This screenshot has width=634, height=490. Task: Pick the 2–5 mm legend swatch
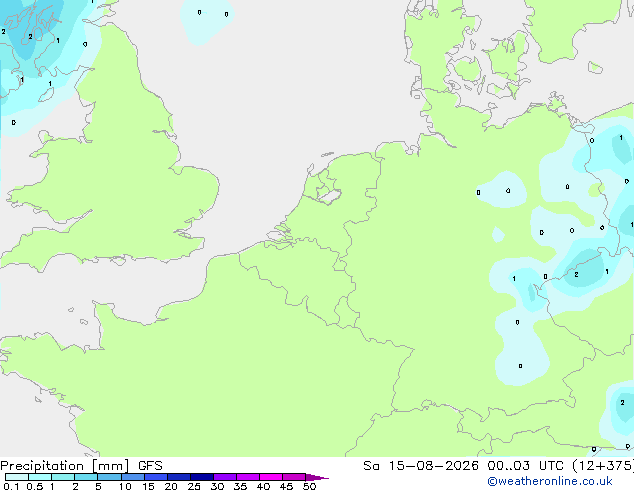[86, 477]
